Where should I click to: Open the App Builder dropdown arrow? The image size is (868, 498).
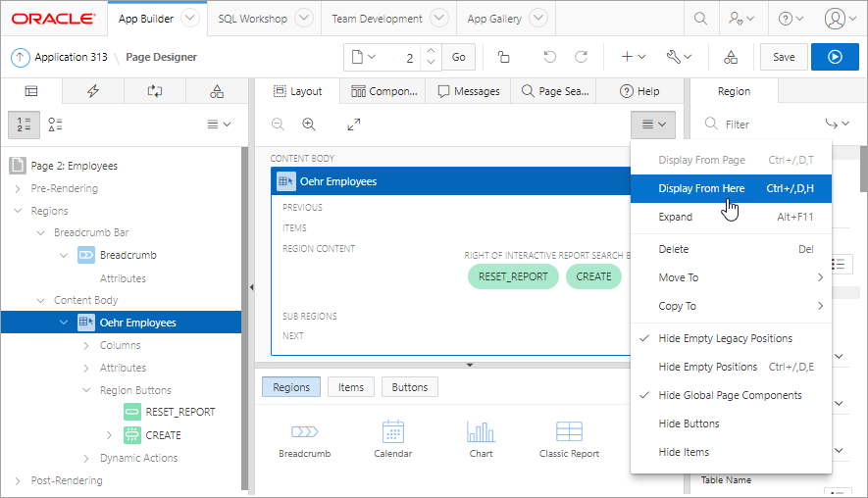(x=190, y=18)
